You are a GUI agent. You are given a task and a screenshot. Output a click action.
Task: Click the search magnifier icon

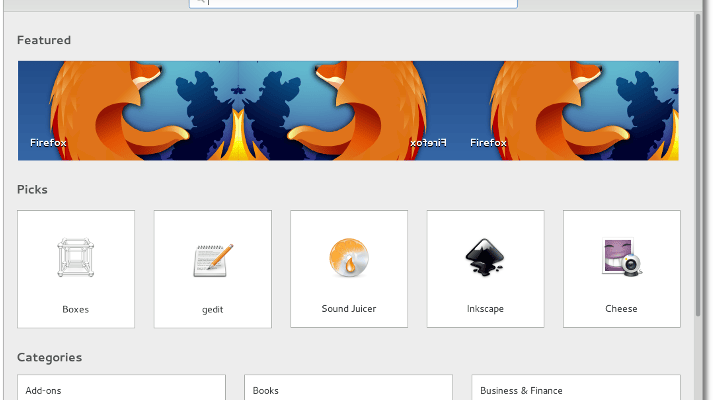pos(200,2)
